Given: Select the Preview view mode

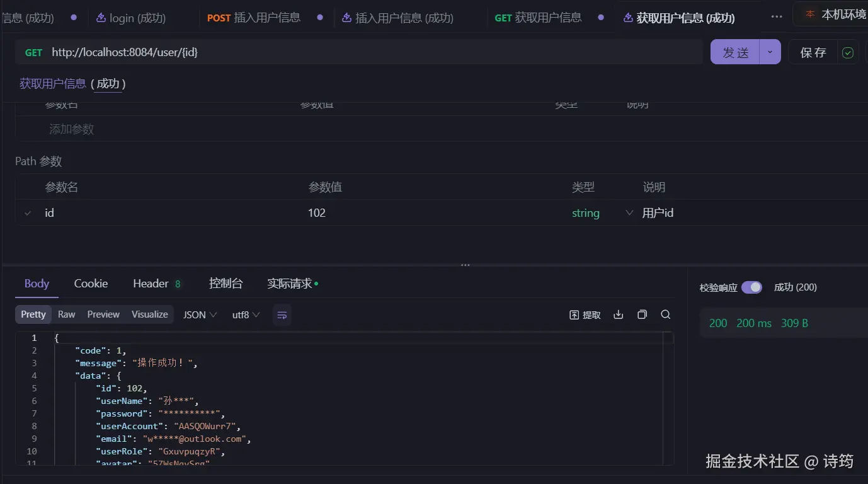Looking at the screenshot, I should (x=103, y=314).
